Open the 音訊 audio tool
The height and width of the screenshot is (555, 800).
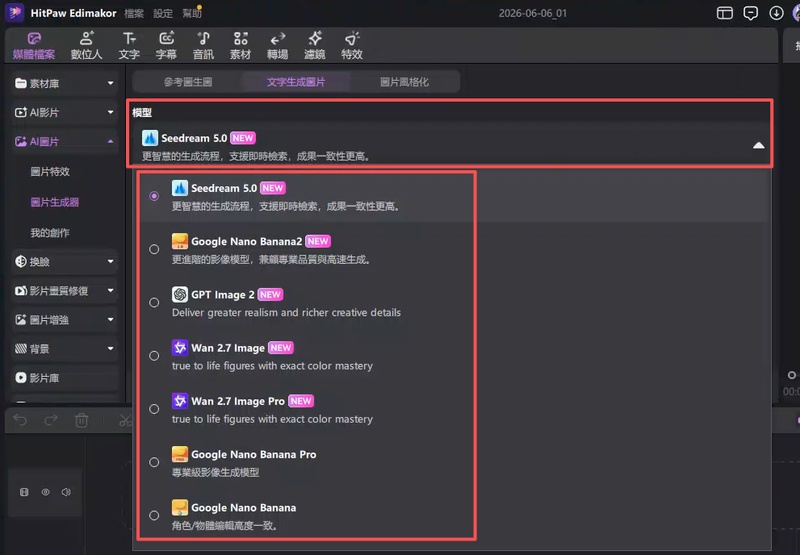(x=203, y=45)
